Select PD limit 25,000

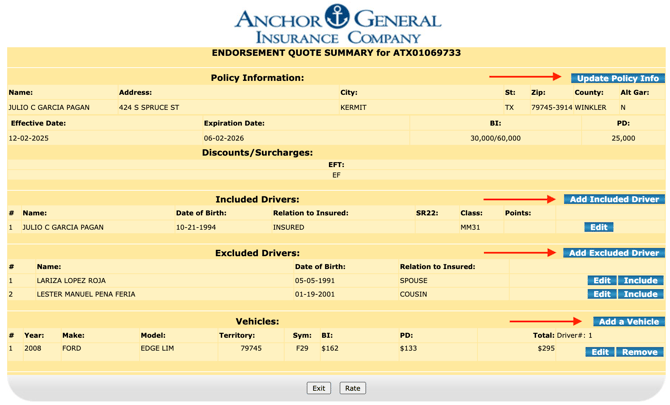pyautogui.click(x=623, y=138)
